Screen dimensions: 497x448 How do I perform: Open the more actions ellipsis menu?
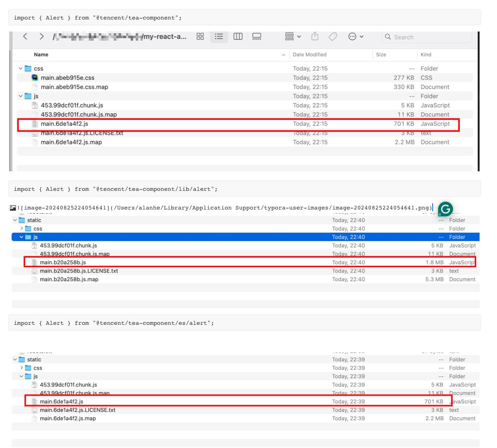(x=356, y=37)
